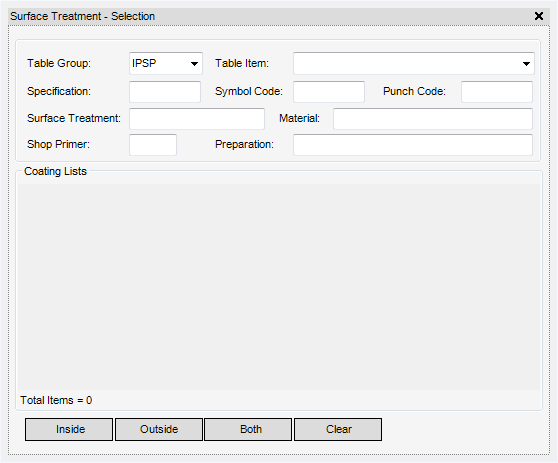This screenshot has width=558, height=463.
Task: Click the Coating Lists group heading
Action: pos(55,171)
